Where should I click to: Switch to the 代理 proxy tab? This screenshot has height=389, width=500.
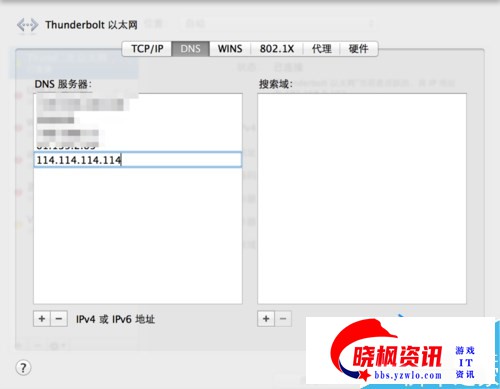click(321, 49)
